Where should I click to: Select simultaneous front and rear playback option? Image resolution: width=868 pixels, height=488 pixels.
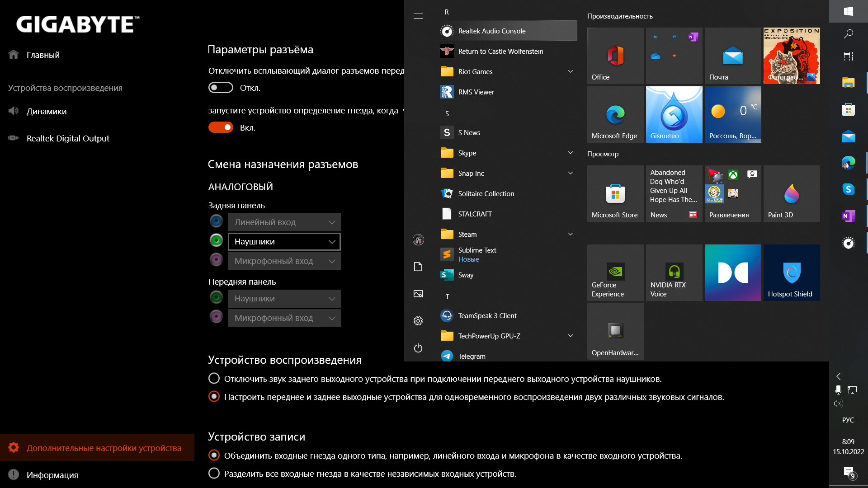pyautogui.click(x=214, y=396)
